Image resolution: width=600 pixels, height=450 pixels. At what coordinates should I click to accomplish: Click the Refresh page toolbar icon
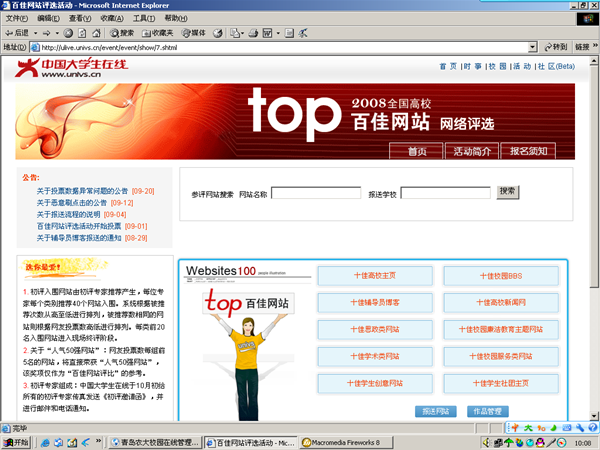(82, 33)
